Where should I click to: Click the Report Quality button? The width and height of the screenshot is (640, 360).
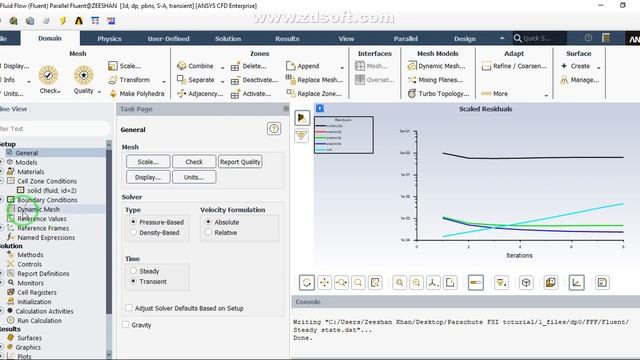[240, 162]
